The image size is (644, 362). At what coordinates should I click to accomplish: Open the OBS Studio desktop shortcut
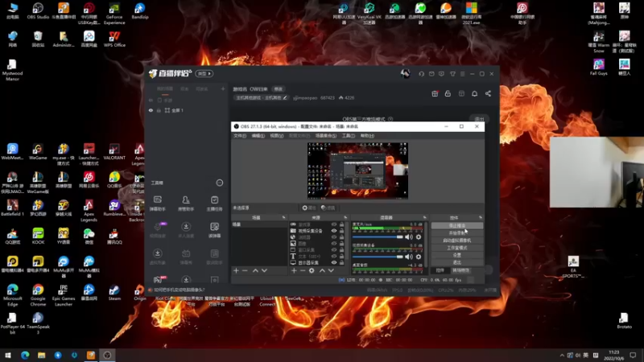coord(38,10)
